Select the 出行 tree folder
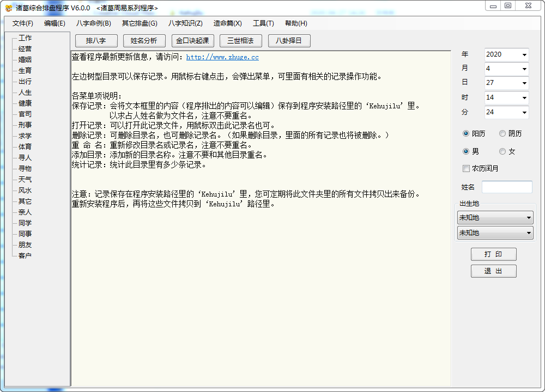This screenshot has height=392, width=545. (25, 82)
